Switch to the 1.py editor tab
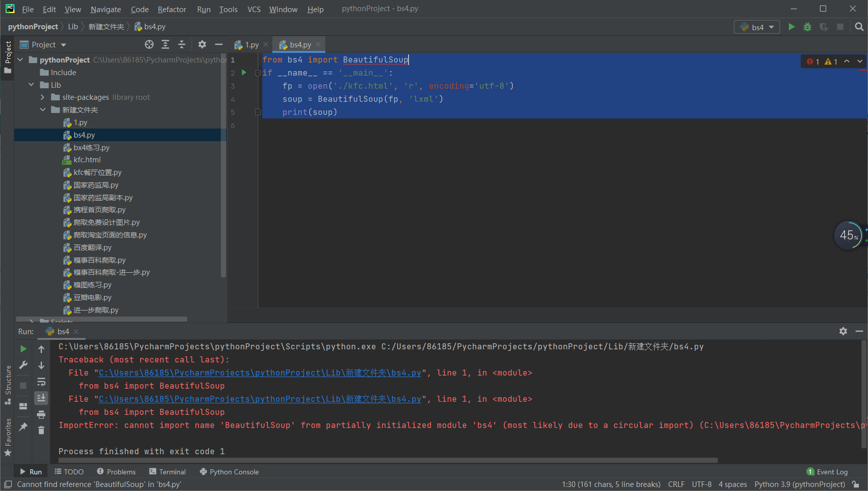This screenshot has height=491, width=868. coord(251,45)
